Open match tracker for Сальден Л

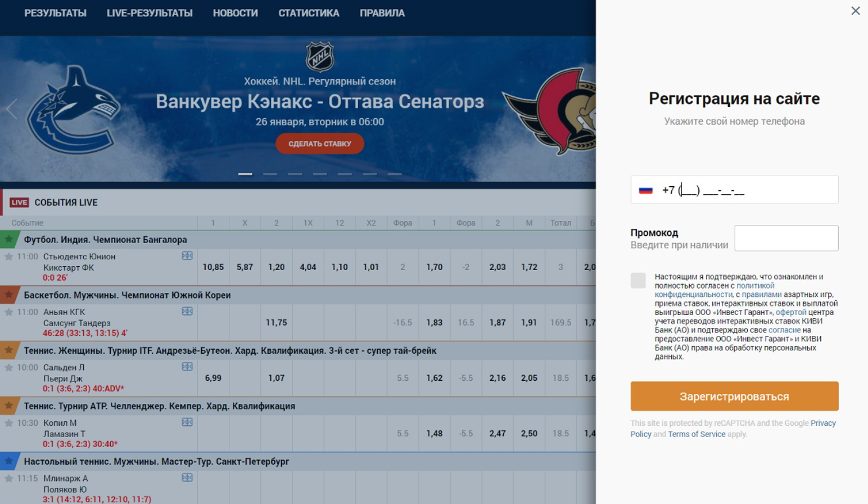187,367
